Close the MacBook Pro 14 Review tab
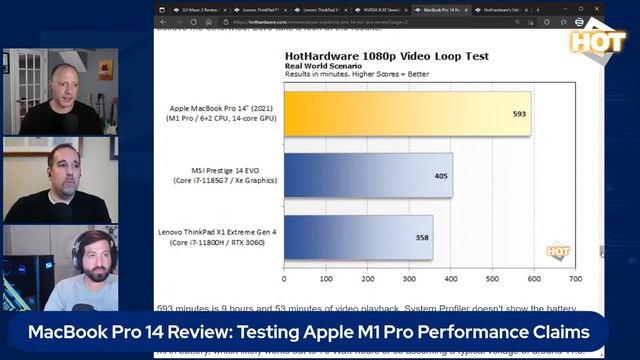The width and height of the screenshot is (640, 360). click(x=466, y=10)
